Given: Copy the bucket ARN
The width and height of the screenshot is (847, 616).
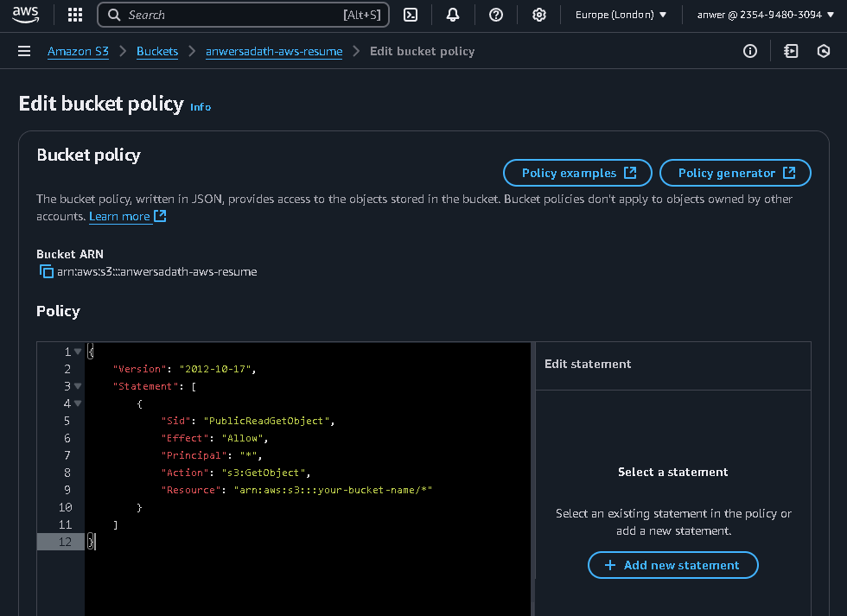Looking at the screenshot, I should pos(47,271).
